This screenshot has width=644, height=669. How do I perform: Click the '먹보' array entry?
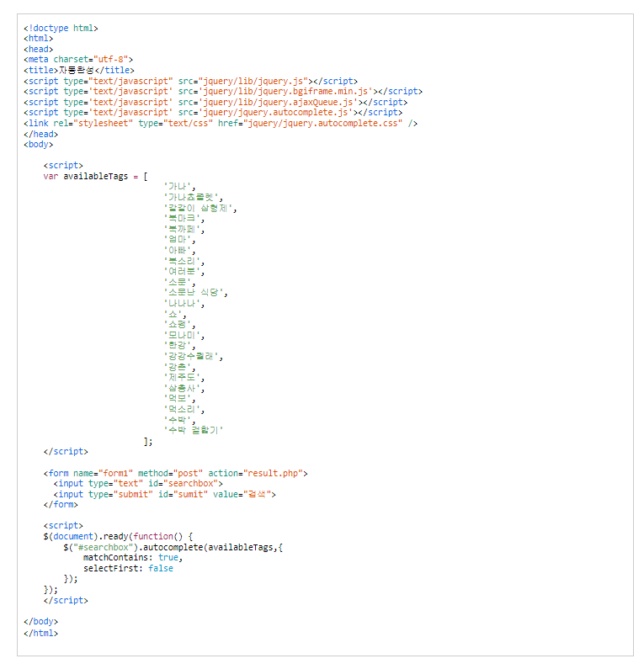point(179,399)
